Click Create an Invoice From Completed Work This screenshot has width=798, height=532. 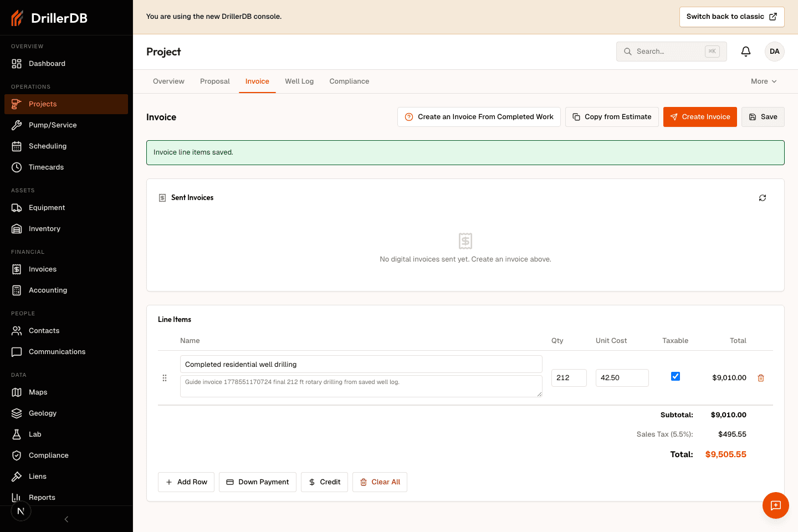[x=479, y=117]
